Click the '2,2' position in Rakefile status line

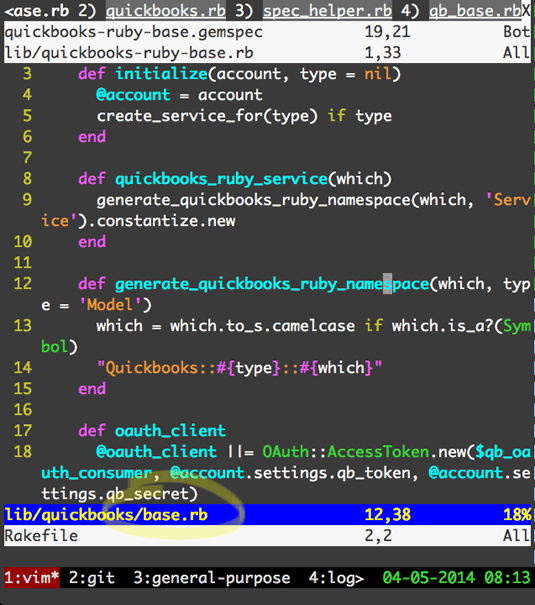tap(378, 536)
